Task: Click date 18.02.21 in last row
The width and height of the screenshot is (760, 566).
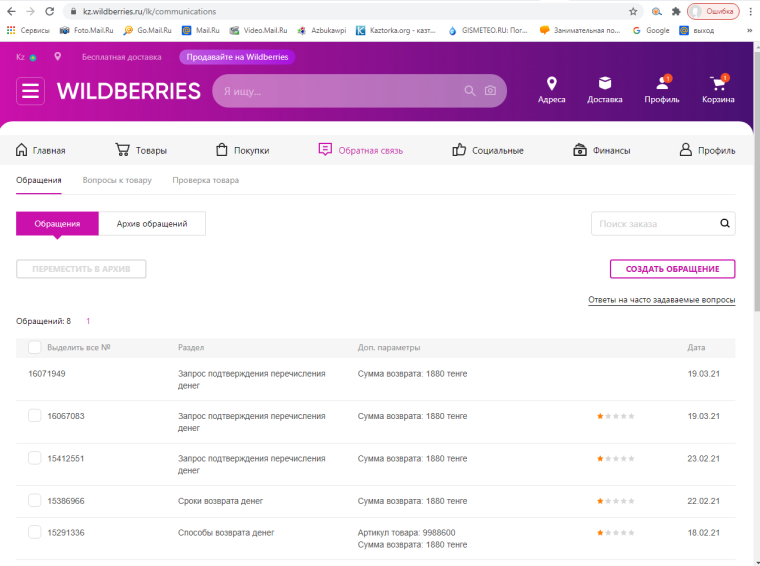Action: pos(703,533)
